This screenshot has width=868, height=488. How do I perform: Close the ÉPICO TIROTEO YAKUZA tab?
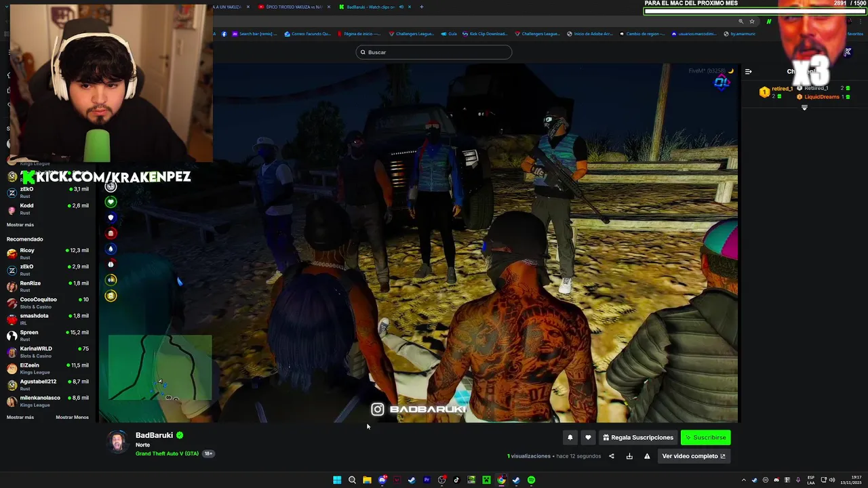point(330,7)
